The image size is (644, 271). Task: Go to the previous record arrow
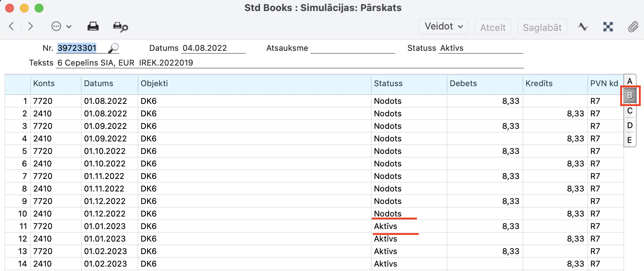click(11, 27)
